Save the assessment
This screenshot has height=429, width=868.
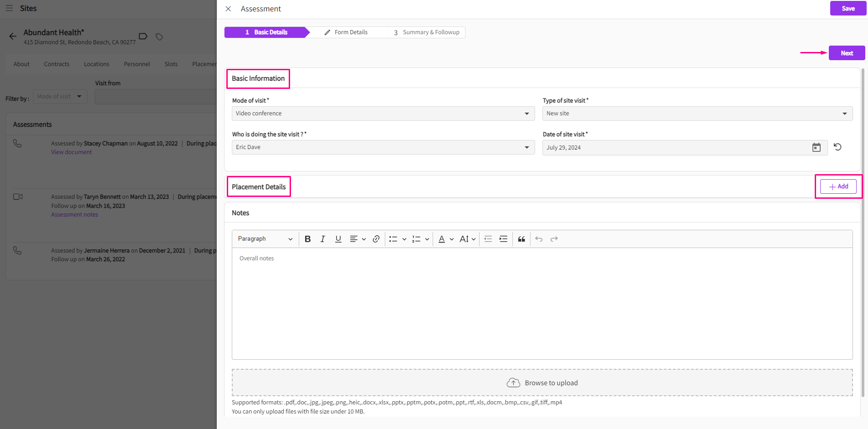[x=848, y=8]
